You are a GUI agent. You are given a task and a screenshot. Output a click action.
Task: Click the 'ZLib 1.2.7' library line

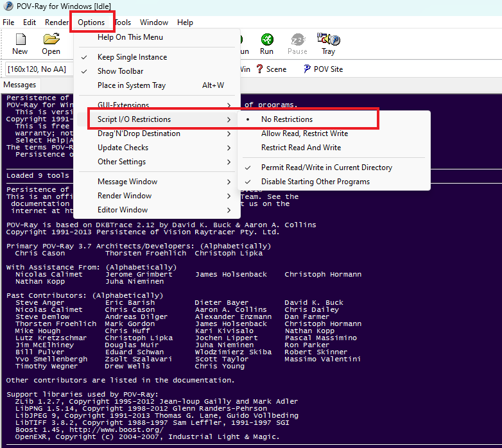[157, 401]
